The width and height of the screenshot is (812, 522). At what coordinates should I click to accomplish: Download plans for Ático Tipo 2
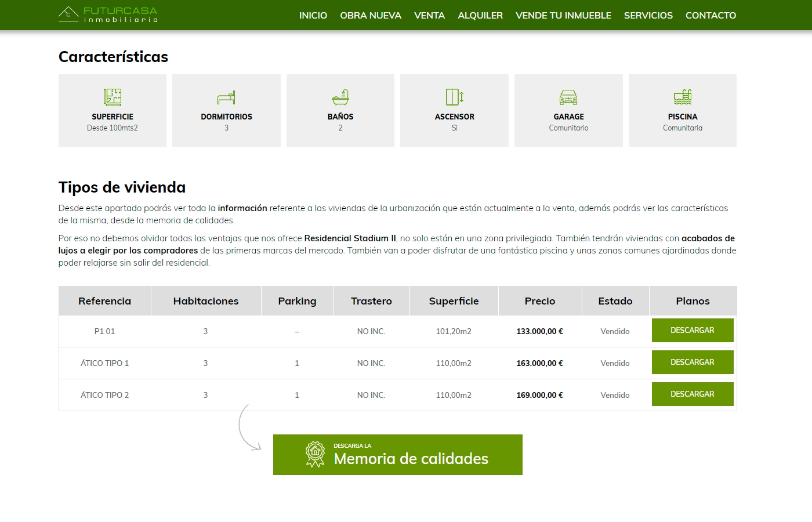pos(693,394)
